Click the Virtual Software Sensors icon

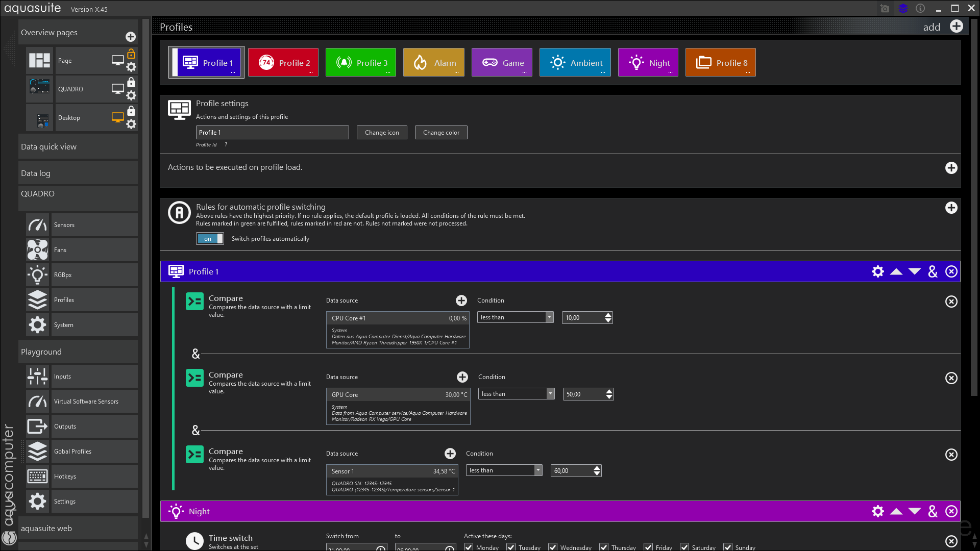[x=38, y=402]
